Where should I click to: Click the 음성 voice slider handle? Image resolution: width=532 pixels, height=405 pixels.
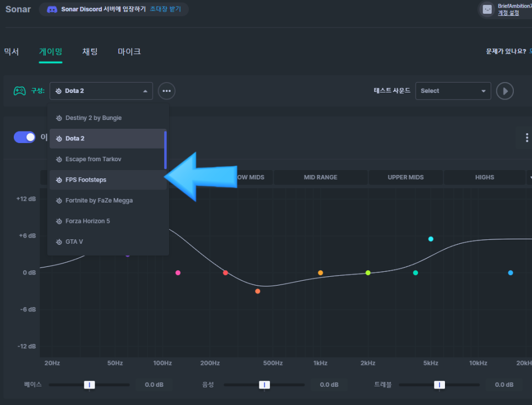[264, 385]
